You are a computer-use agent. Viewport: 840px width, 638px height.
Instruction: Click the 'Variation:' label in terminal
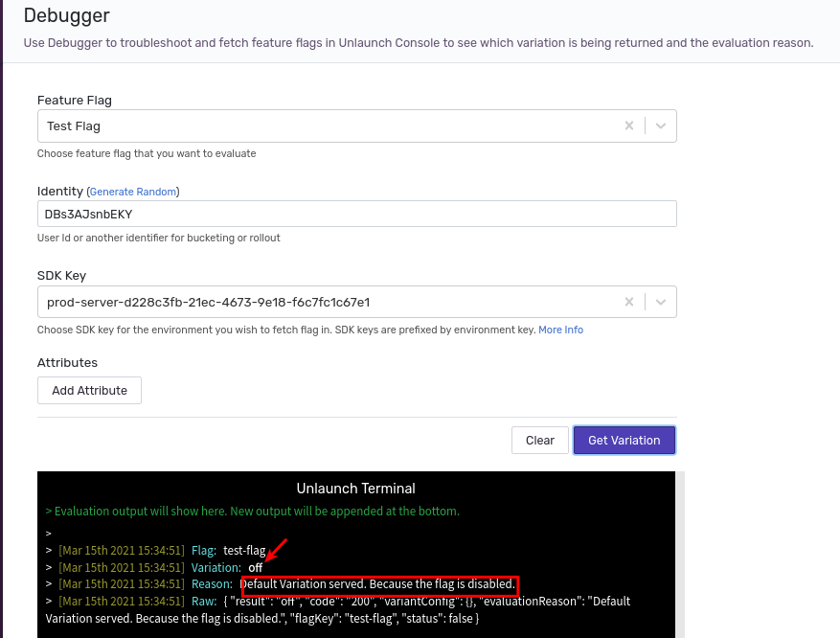216,567
